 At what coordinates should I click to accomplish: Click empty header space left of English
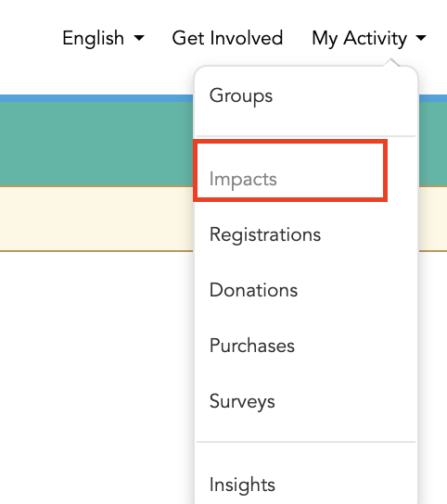point(29,38)
